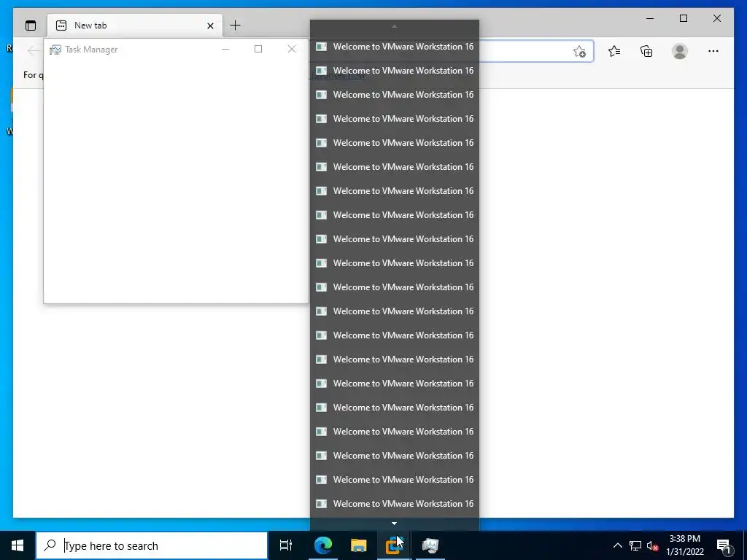
Task: Click the taskbar search box
Action: (152, 545)
